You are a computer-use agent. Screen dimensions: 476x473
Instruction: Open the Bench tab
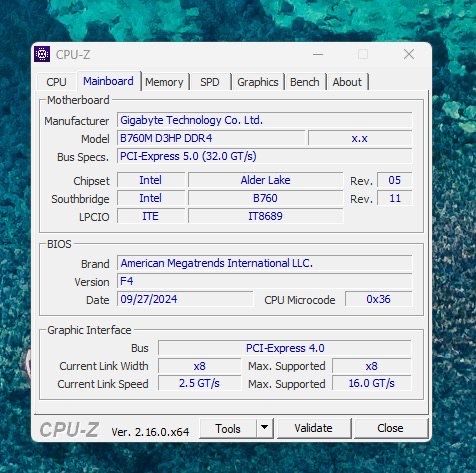[305, 82]
